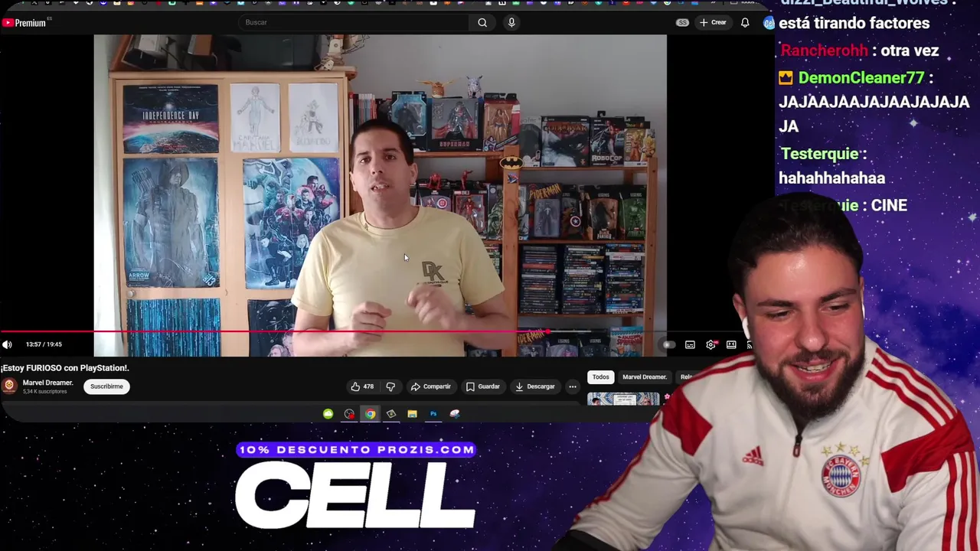The height and width of the screenshot is (551, 980).
Task: Click the Compartir share button
Action: tap(430, 386)
